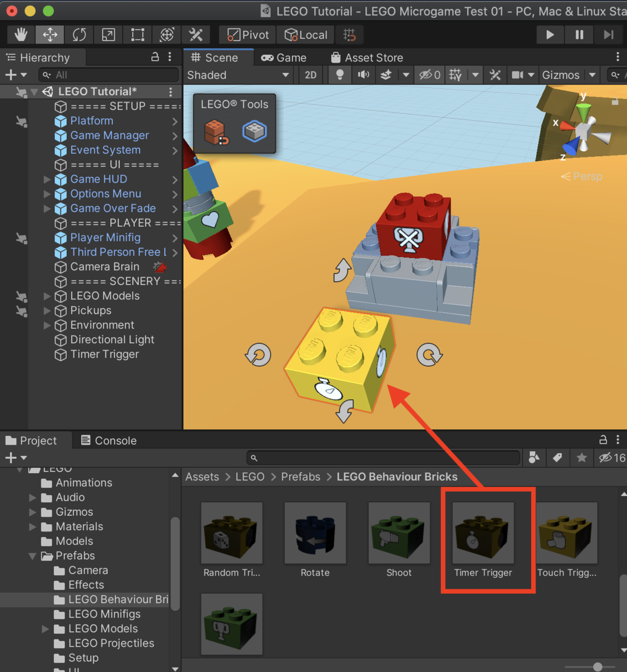Start Play mode
This screenshot has width=627, height=672.
pyautogui.click(x=550, y=35)
